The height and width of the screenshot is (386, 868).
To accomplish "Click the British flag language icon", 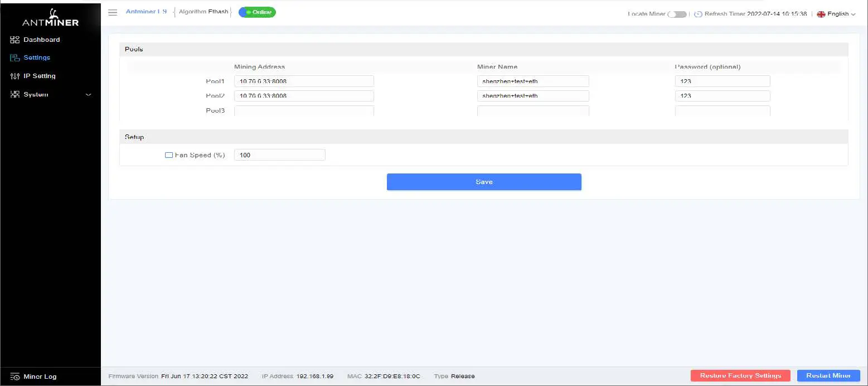I will click(820, 13).
